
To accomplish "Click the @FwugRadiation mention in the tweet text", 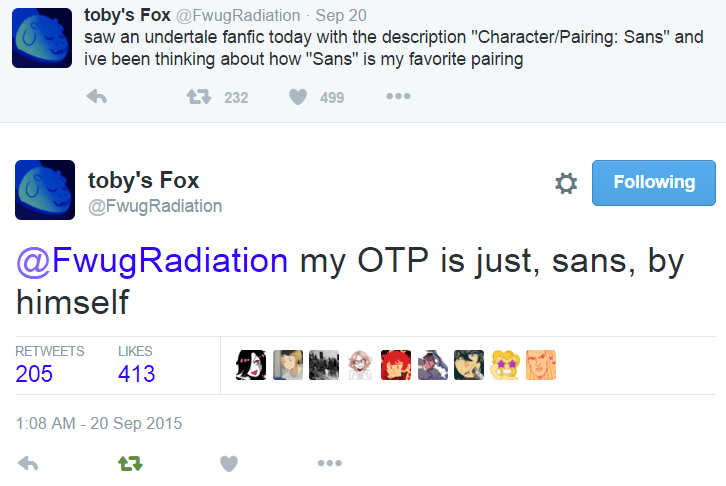I will pyautogui.click(x=152, y=260).
